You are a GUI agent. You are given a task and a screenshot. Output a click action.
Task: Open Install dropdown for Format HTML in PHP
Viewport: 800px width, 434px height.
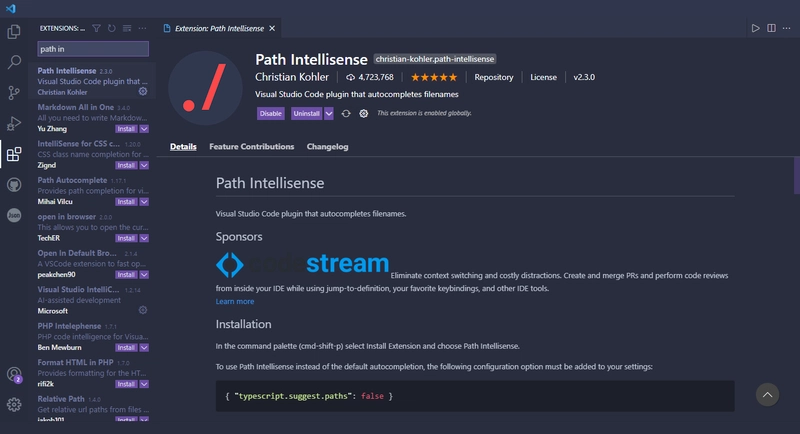pyautogui.click(x=144, y=384)
